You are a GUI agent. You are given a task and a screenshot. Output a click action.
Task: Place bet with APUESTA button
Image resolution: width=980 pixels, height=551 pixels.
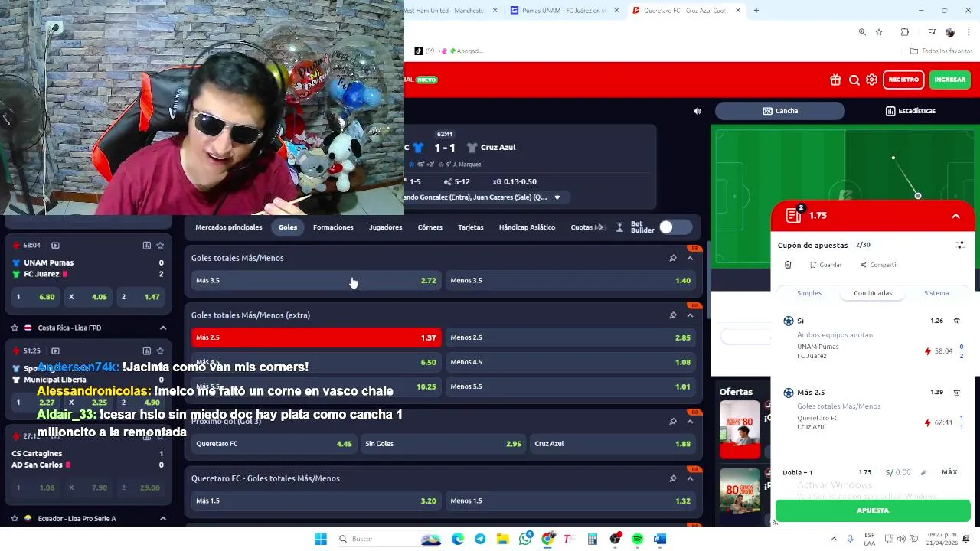(873, 510)
